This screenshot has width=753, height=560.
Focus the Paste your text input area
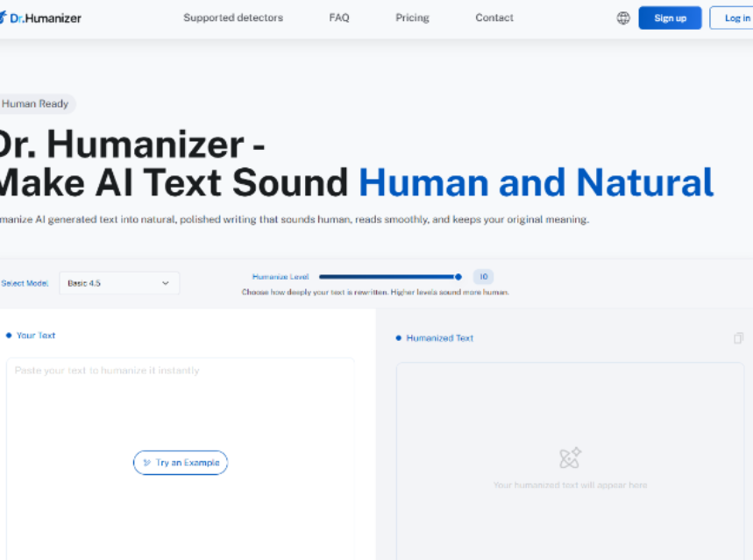pos(181,458)
